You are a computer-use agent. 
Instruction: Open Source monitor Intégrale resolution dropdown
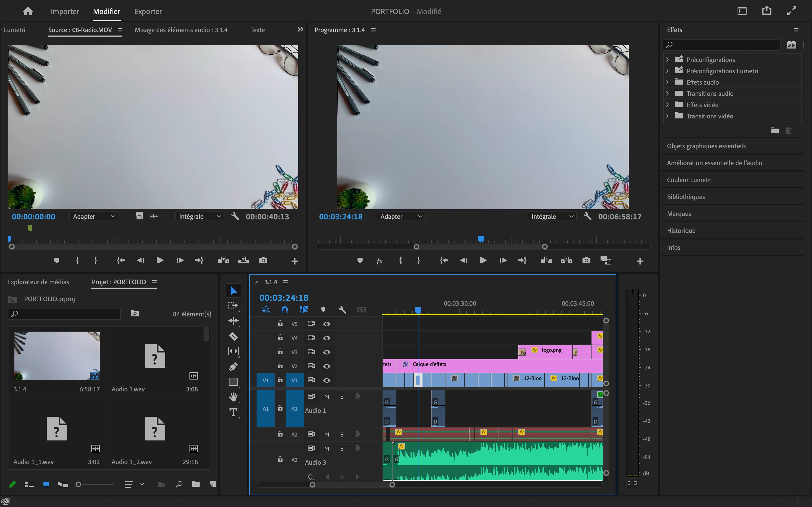[x=200, y=217]
